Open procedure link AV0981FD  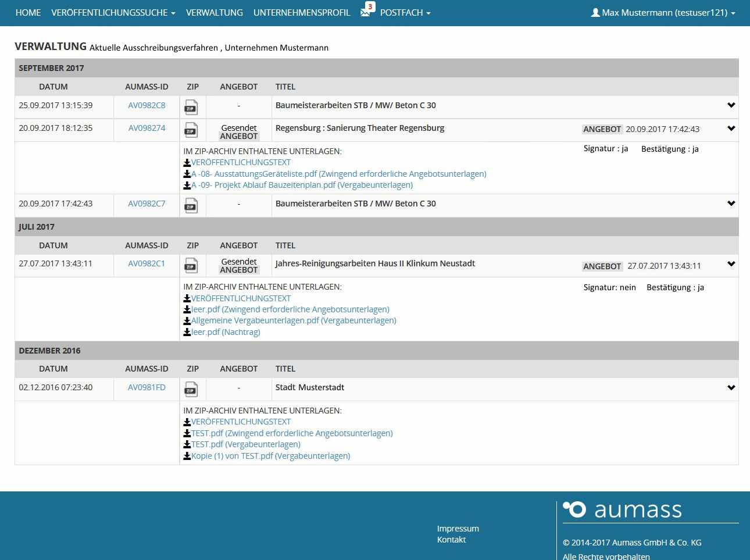(x=147, y=387)
